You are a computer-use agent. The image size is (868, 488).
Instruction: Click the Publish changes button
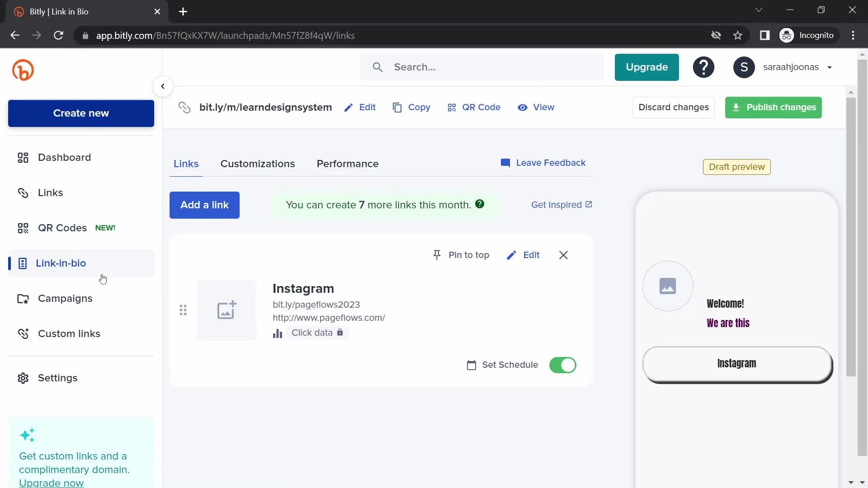coord(774,107)
